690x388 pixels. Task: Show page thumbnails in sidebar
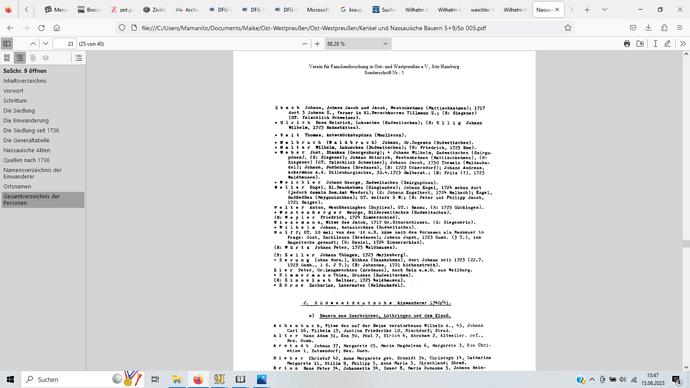coord(7,58)
